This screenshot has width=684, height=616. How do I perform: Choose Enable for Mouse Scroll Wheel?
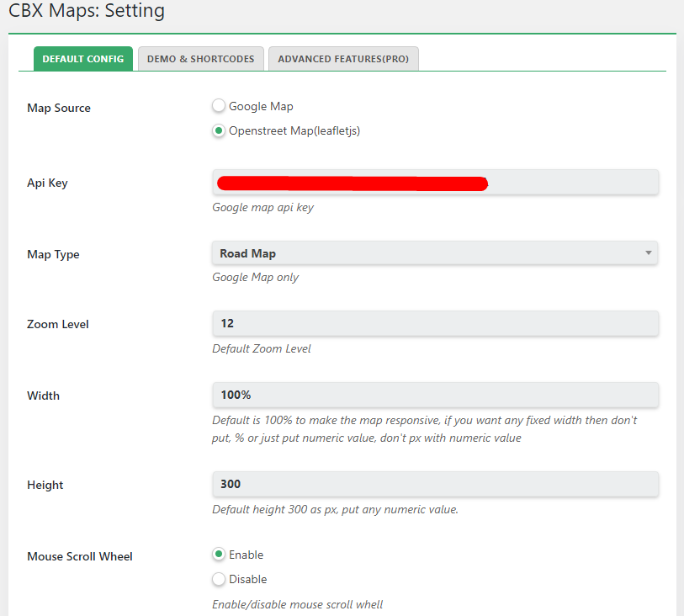(219, 555)
